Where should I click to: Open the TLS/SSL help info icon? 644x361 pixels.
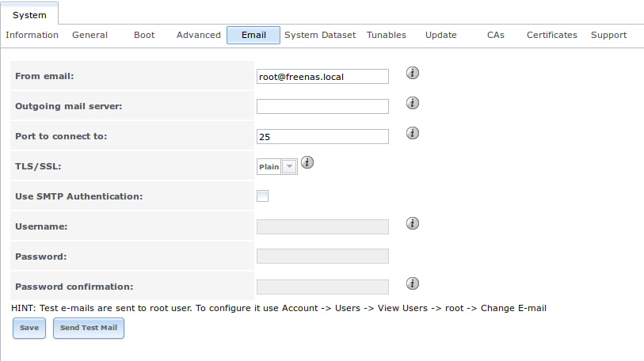307,162
